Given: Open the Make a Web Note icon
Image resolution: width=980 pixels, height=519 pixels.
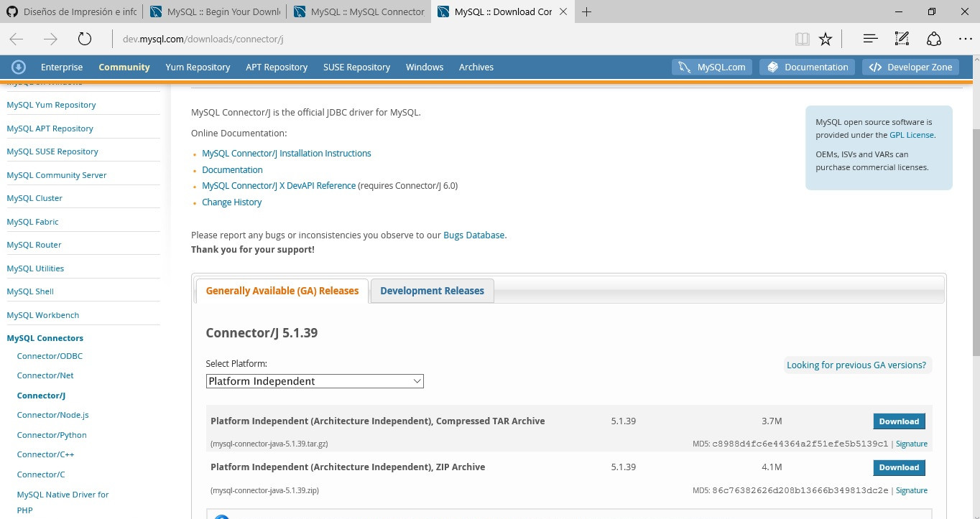Looking at the screenshot, I should pyautogui.click(x=902, y=39).
